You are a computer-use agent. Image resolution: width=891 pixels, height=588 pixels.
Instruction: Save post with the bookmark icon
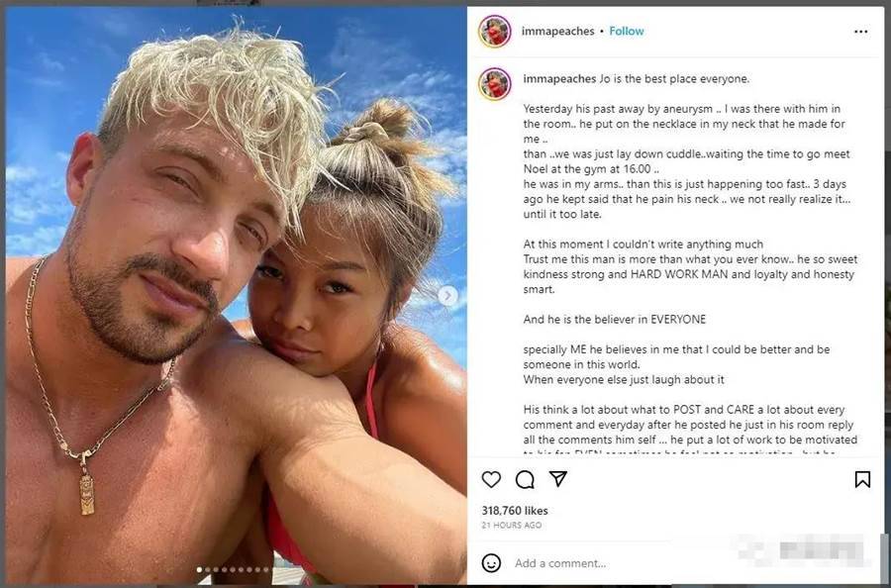pos(862,479)
